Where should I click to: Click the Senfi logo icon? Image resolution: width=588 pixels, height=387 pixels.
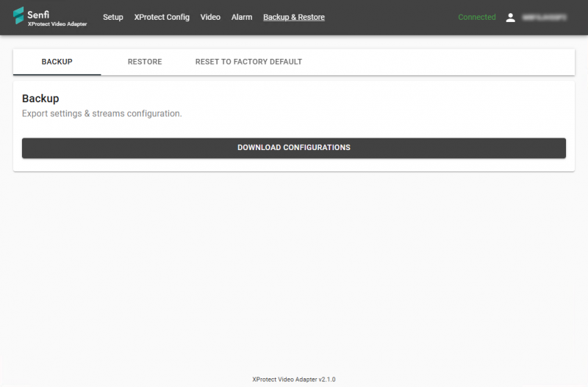[x=18, y=16]
